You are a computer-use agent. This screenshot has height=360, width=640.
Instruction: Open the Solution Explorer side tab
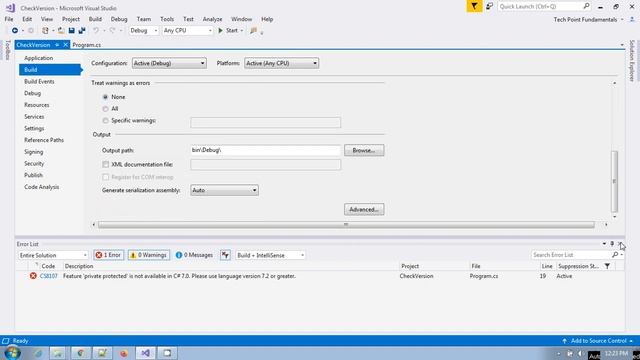click(632, 60)
